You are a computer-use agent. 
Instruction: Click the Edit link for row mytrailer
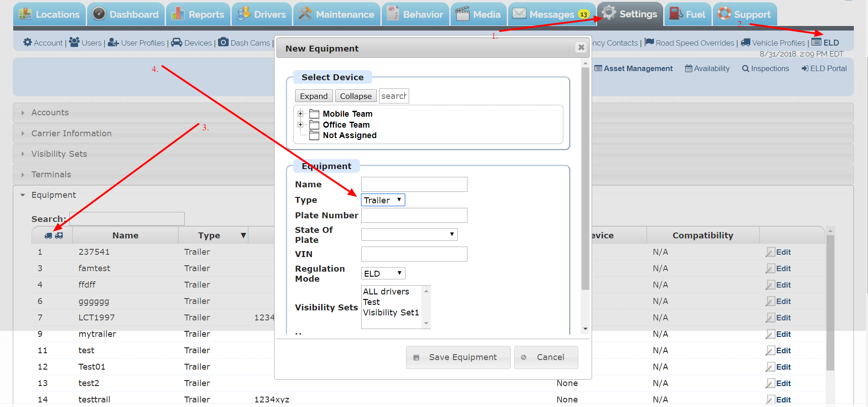click(x=783, y=334)
